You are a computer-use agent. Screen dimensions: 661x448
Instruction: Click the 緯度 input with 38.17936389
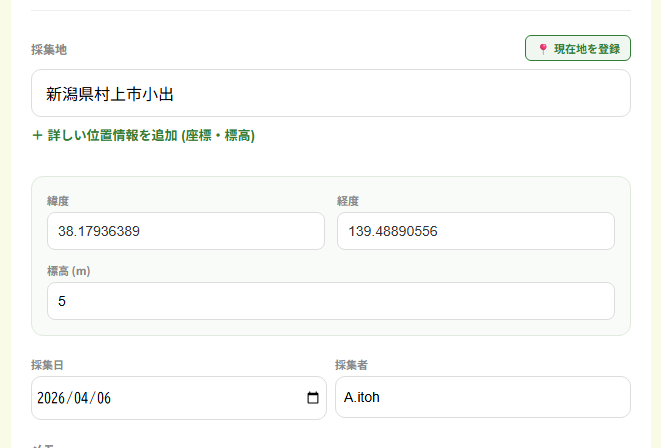185,231
